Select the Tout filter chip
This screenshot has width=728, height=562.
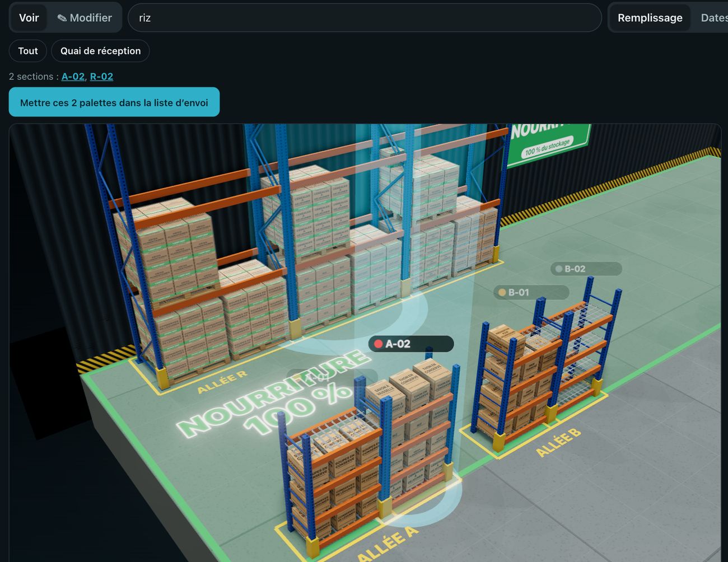pos(28,51)
